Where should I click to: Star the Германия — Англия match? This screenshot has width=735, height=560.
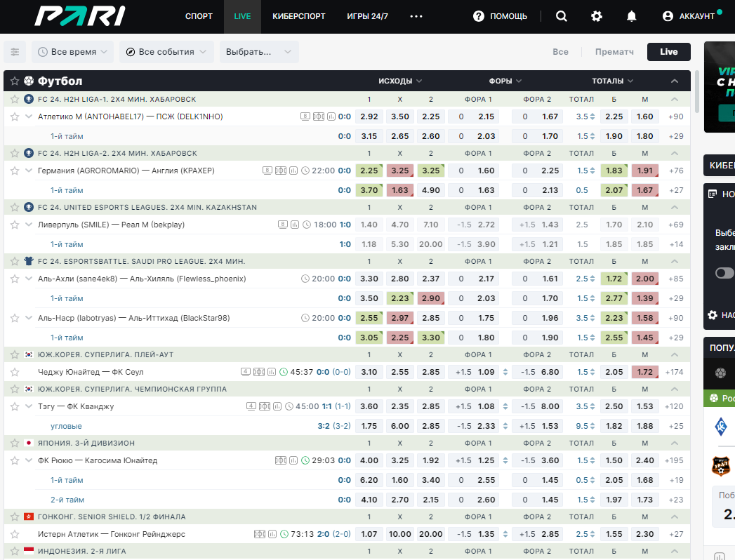(15, 171)
